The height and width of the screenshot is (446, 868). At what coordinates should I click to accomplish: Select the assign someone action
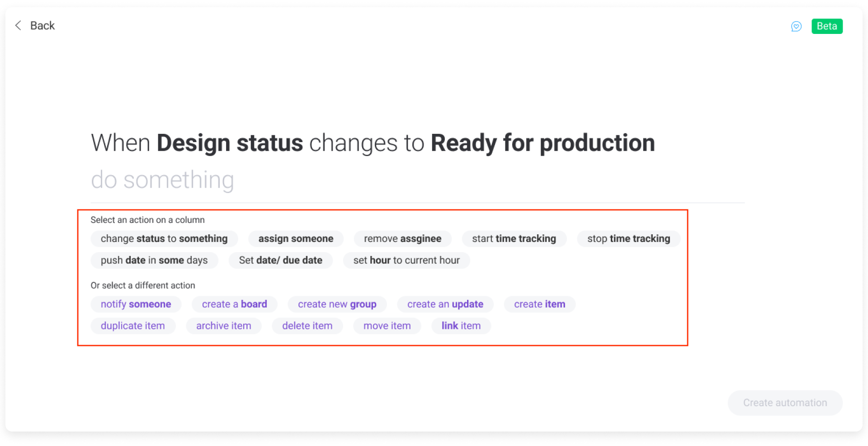pyautogui.click(x=296, y=238)
